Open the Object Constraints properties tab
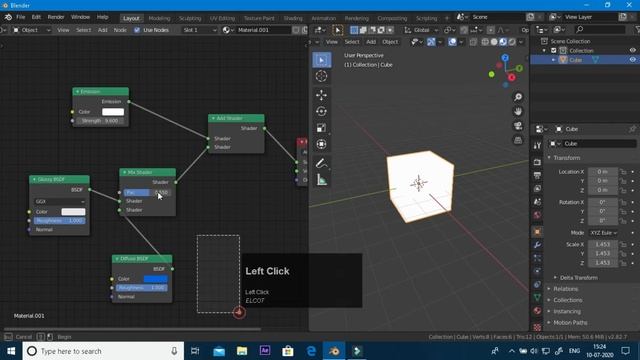The image size is (640, 360). (x=537, y=284)
